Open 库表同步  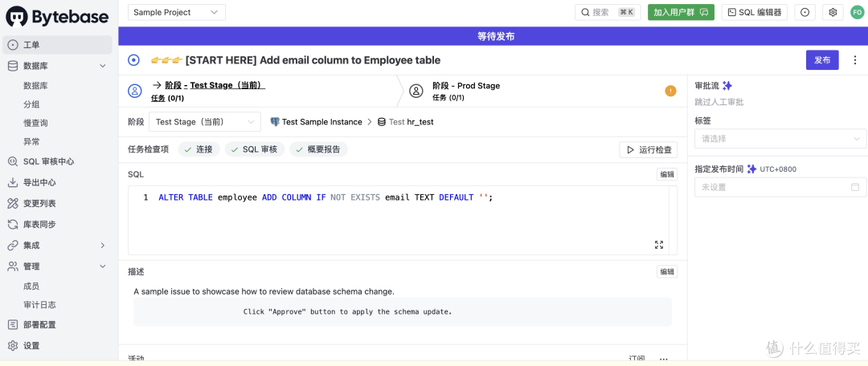tap(39, 225)
